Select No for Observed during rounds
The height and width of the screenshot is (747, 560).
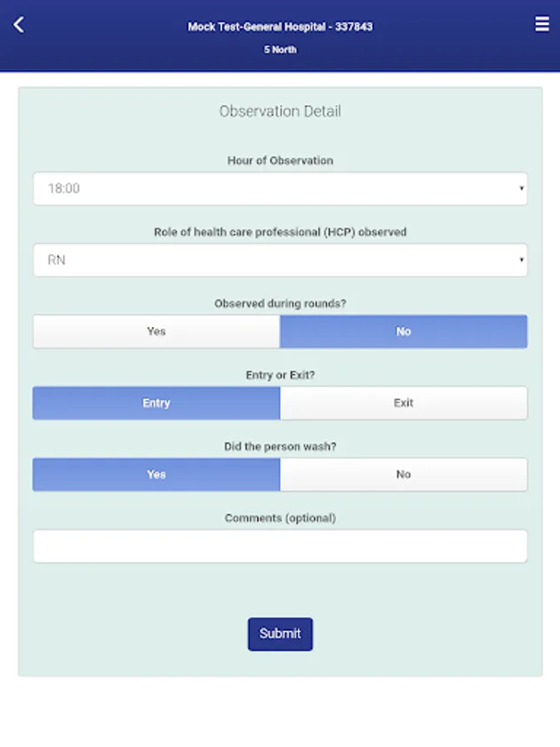pyautogui.click(x=403, y=331)
